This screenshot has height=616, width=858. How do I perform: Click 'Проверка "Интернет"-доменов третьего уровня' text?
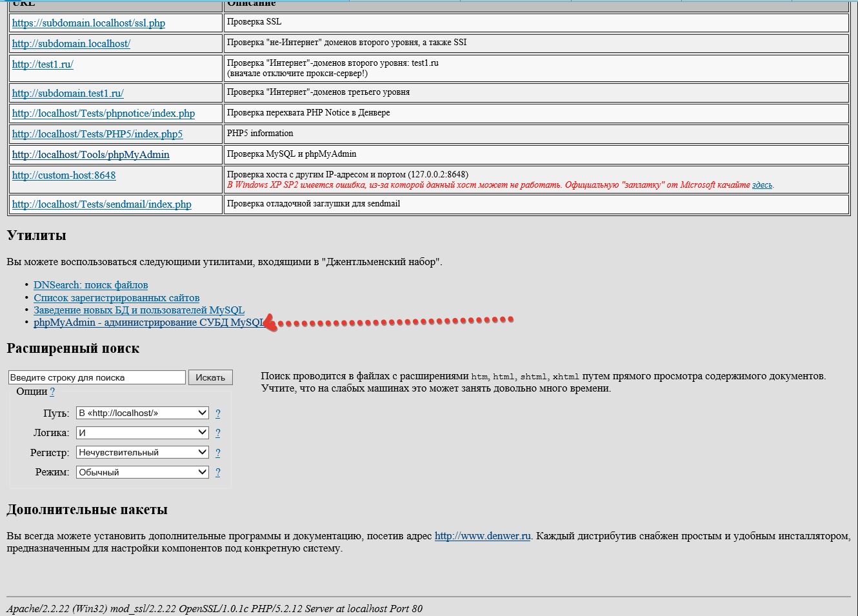pyautogui.click(x=319, y=92)
